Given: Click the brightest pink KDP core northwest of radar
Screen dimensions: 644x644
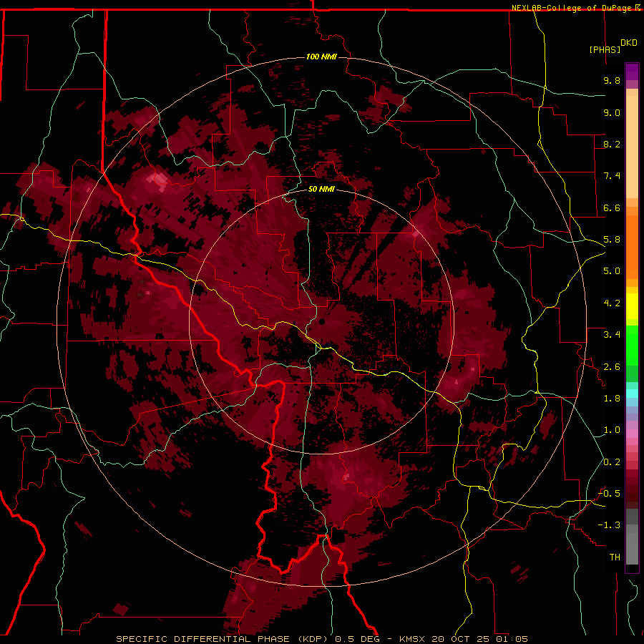Looking at the screenshot, I should click(157, 179).
